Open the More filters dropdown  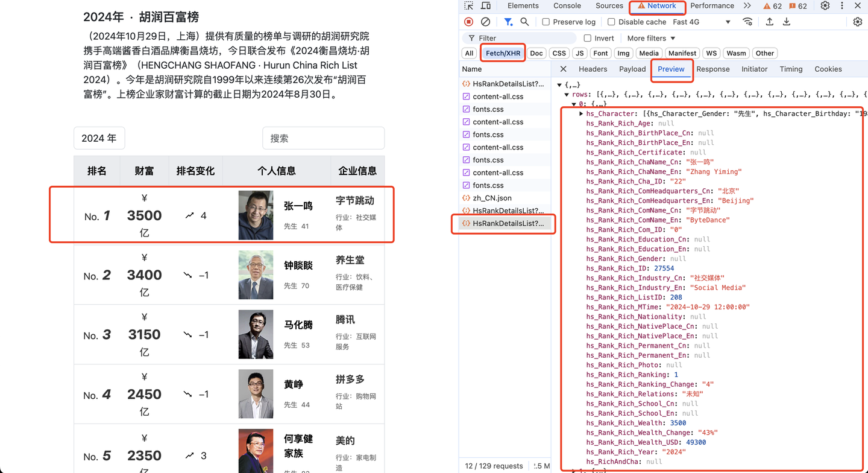click(x=650, y=37)
